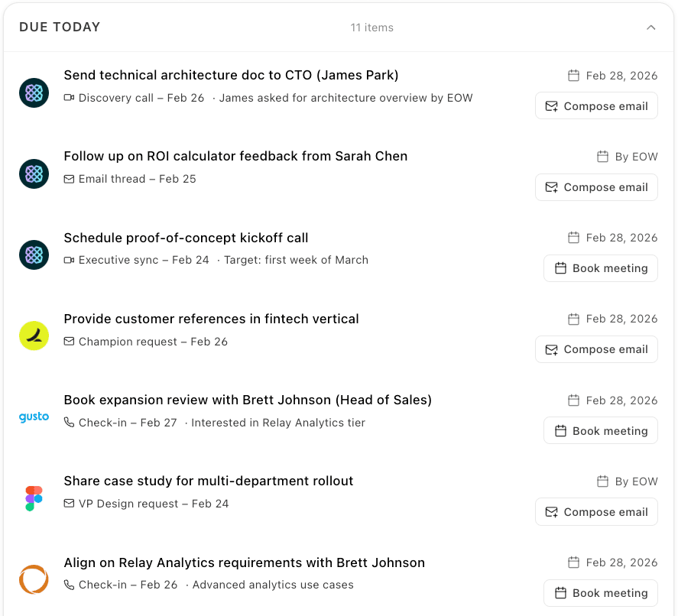Book meeting for expansion review with Brett Johnson
Viewport: 678px width, 616px height.
tap(601, 430)
